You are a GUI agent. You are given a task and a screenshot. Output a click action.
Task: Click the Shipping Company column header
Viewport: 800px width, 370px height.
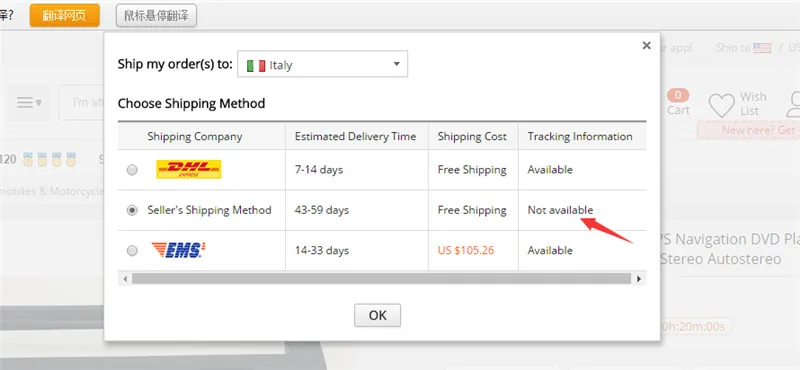pos(195,136)
